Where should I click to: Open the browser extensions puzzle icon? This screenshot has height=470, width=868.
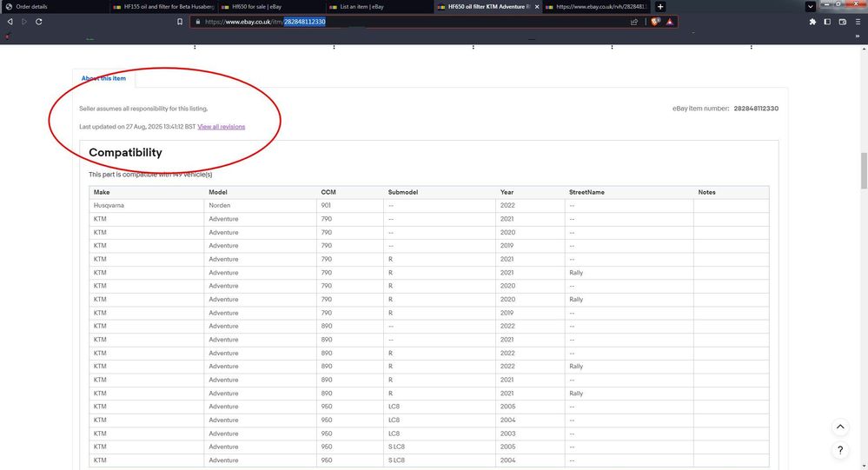click(812, 22)
